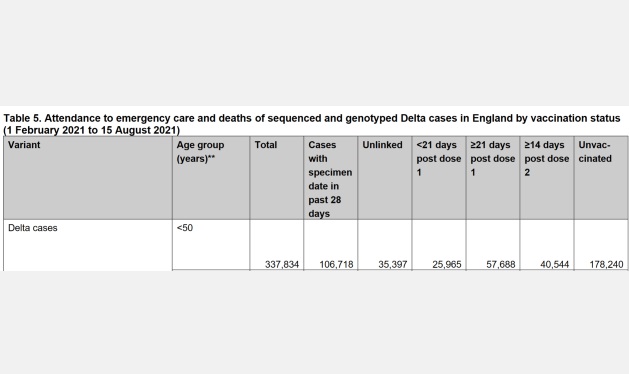
Task: Click the unvaccinated value 178,240
Action: 606,264
